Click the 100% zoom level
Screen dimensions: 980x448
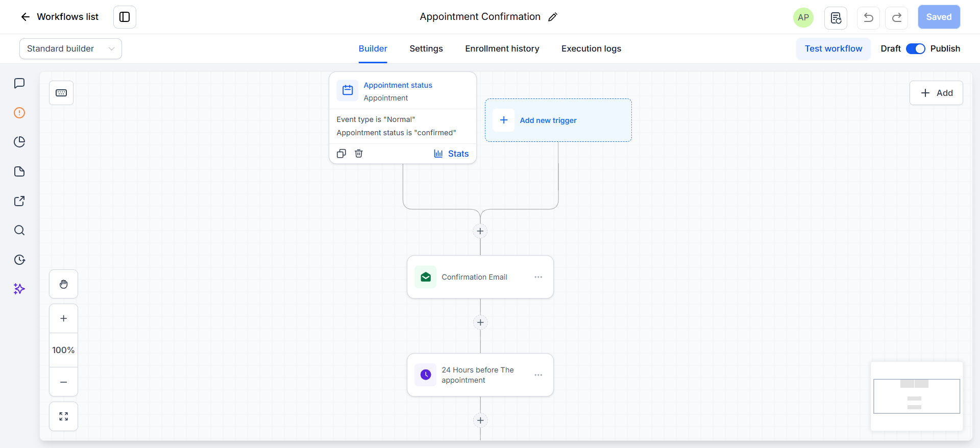[x=63, y=350]
